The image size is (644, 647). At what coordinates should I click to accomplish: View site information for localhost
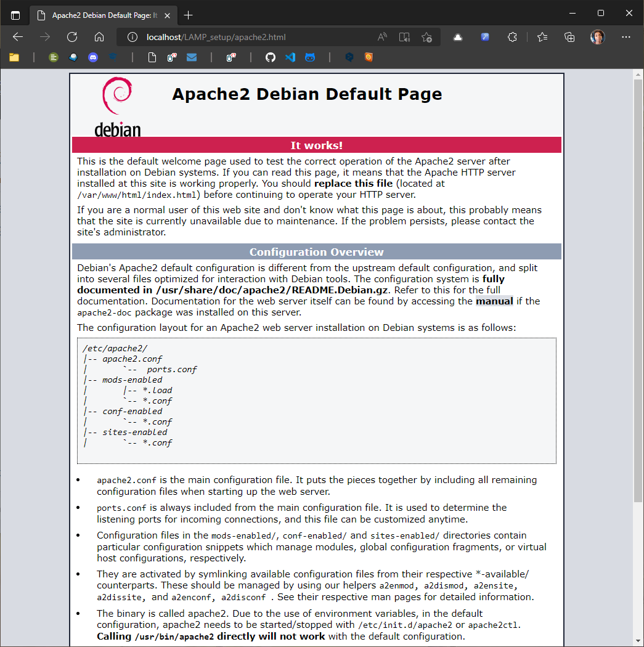[x=132, y=37]
